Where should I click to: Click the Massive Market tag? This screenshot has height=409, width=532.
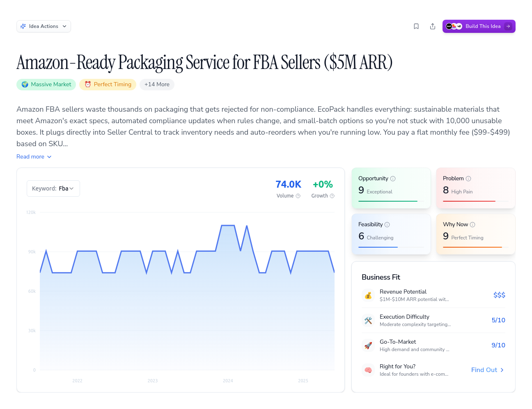(46, 84)
